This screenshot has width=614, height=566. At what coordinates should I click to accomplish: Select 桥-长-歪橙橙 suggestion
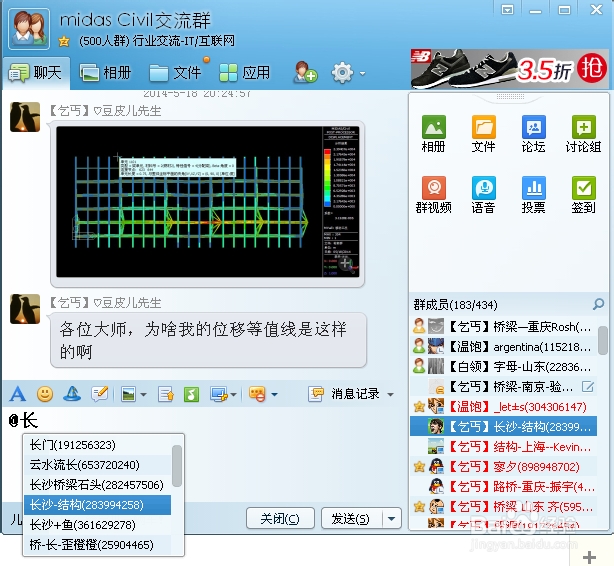[98, 545]
